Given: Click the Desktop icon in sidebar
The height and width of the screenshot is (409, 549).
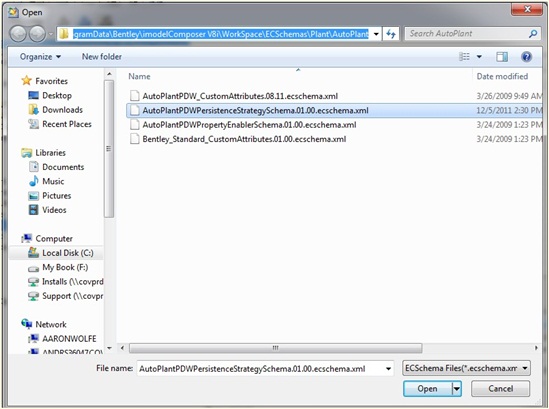Looking at the screenshot, I should (34, 95).
